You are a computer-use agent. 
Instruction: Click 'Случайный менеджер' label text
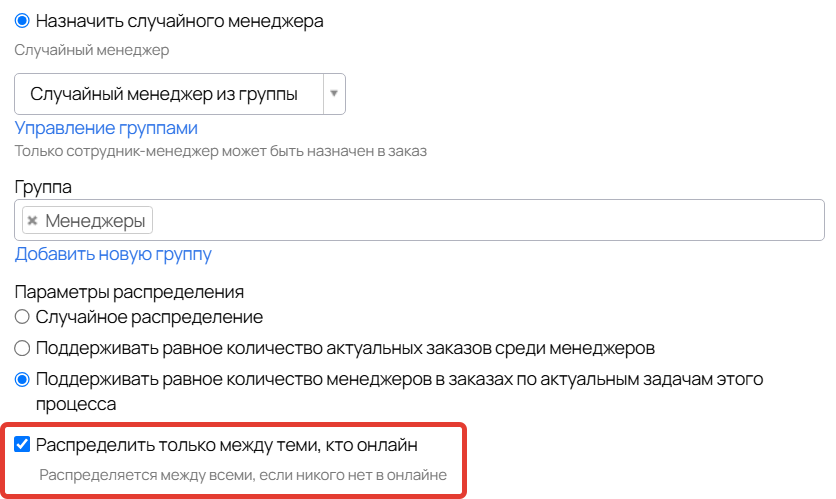[92, 50]
